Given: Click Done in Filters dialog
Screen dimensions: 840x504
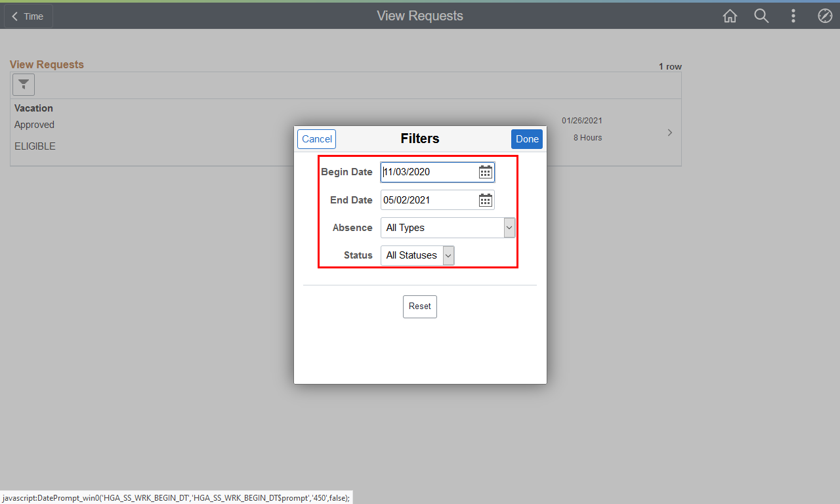Looking at the screenshot, I should click(527, 139).
